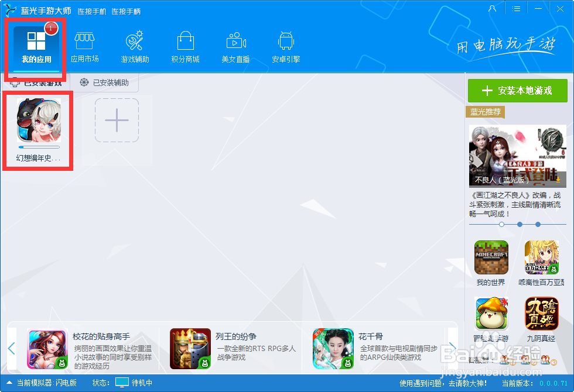Click the 幻想编年史 download progress bar

39,147
